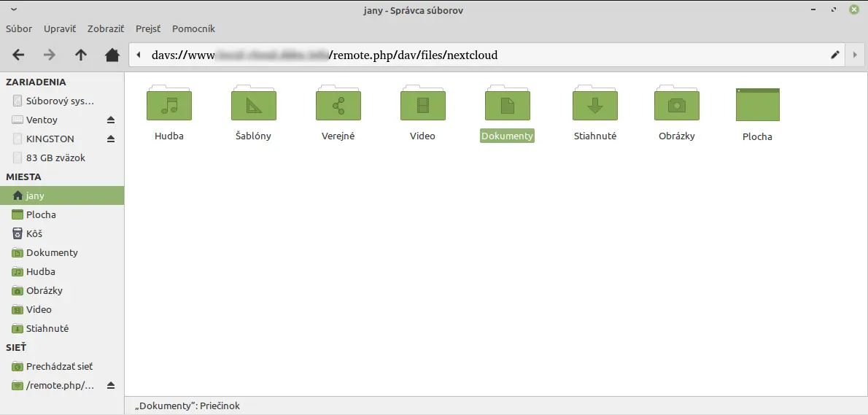Open Dokumenty in sidebar places
868x415 pixels.
pos(62,252)
